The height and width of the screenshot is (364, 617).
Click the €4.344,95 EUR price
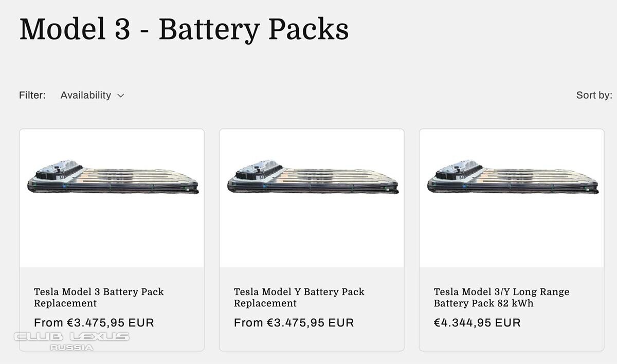click(x=477, y=323)
